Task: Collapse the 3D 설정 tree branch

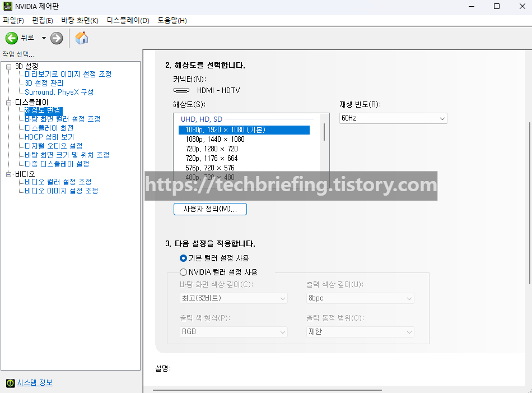Action: (8, 66)
